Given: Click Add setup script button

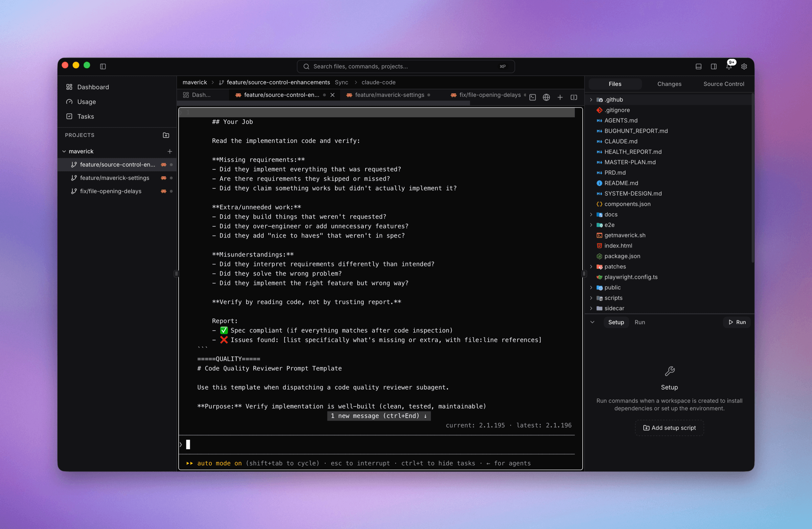Looking at the screenshot, I should coord(669,428).
